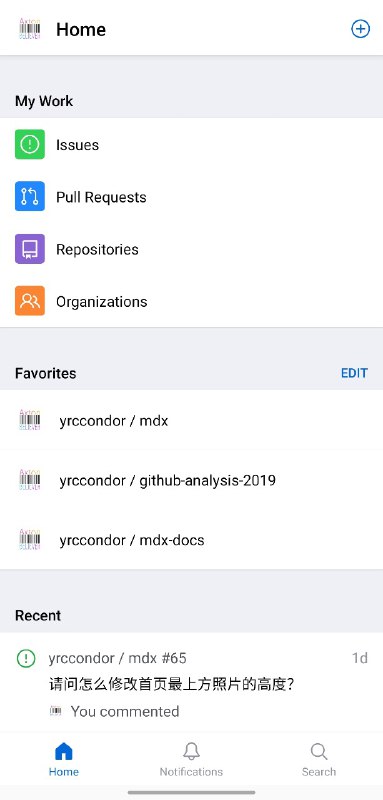Click EDIT next to Favorites
This screenshot has height=800, width=383.
coord(354,373)
